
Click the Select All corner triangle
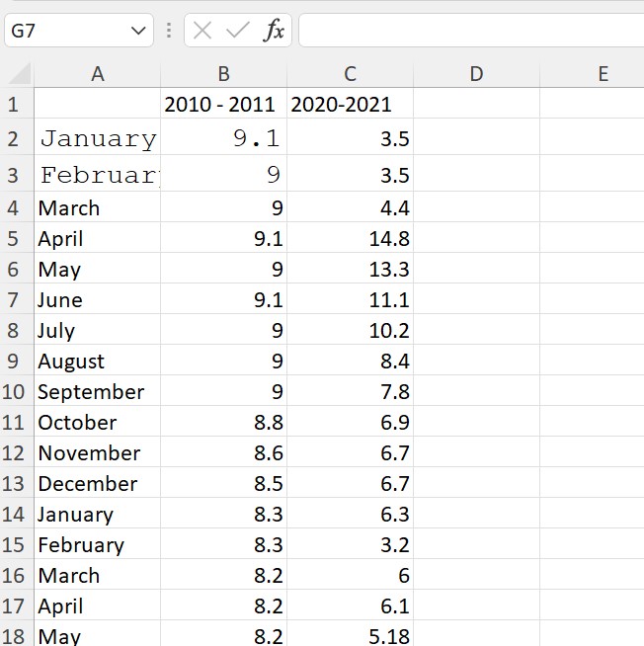[19, 73]
